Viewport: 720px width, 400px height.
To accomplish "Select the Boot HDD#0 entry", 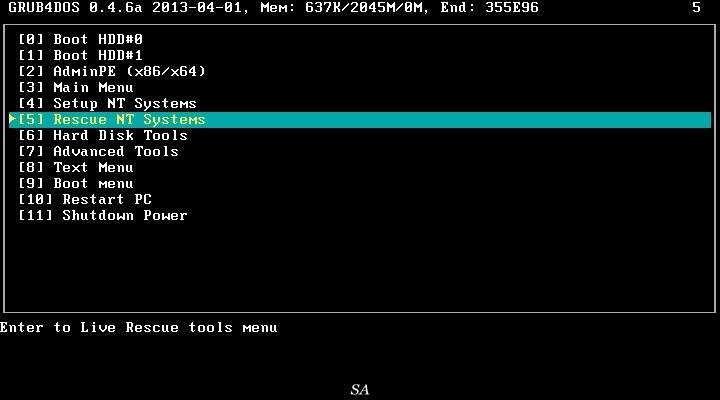I will point(80,39).
